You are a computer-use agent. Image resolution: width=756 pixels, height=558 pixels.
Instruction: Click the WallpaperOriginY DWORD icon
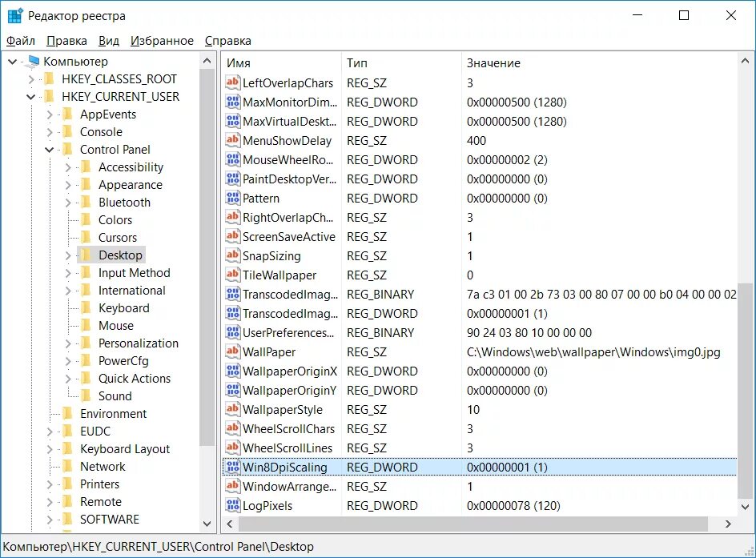[233, 391]
